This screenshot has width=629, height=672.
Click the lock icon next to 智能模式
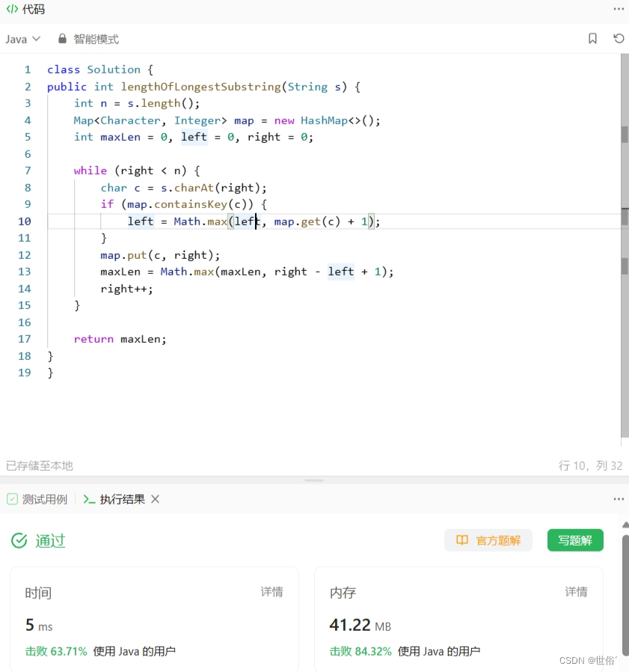click(61, 38)
